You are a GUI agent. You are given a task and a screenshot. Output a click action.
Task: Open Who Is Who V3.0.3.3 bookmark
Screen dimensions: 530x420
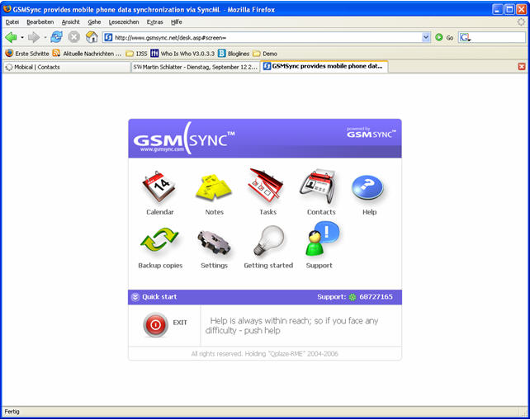[x=182, y=54]
